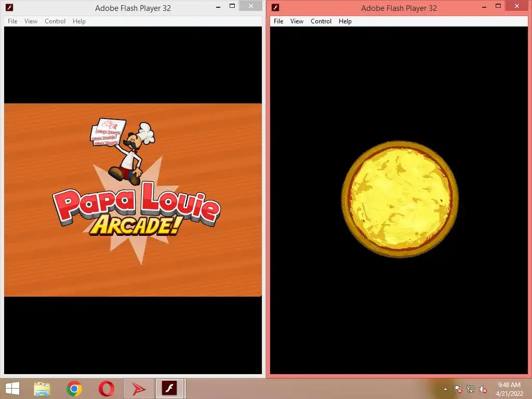Launch Opera browser from the taskbar
This screenshot has height=399, width=532.
[x=106, y=389]
